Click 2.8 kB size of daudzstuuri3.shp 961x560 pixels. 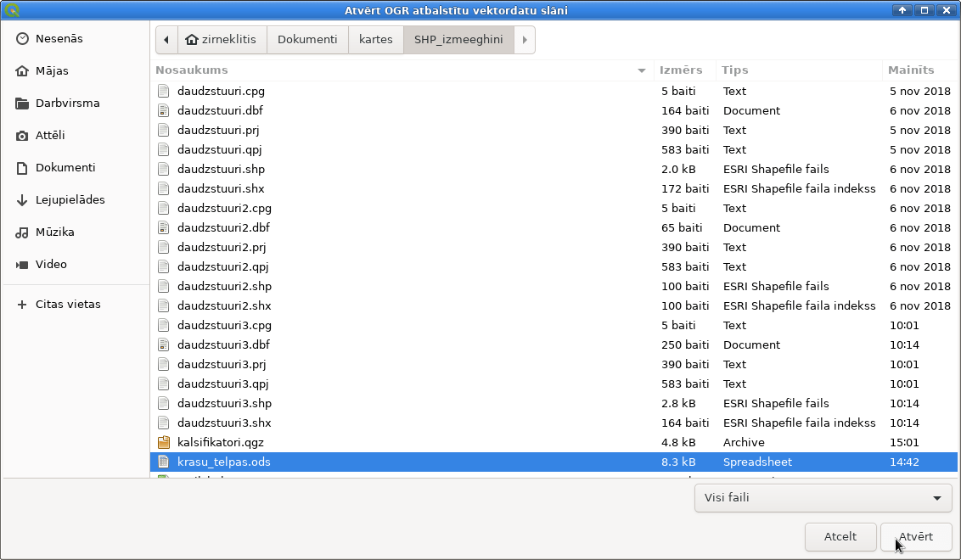[x=678, y=404]
